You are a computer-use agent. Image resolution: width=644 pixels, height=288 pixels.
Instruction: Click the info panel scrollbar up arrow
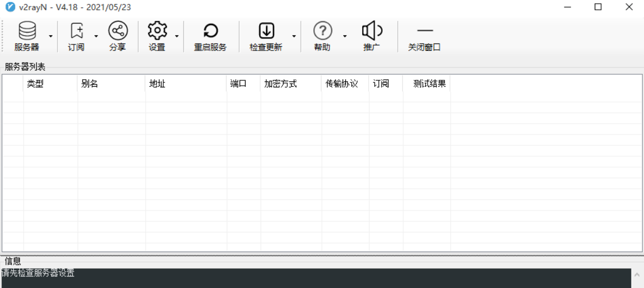click(x=637, y=274)
